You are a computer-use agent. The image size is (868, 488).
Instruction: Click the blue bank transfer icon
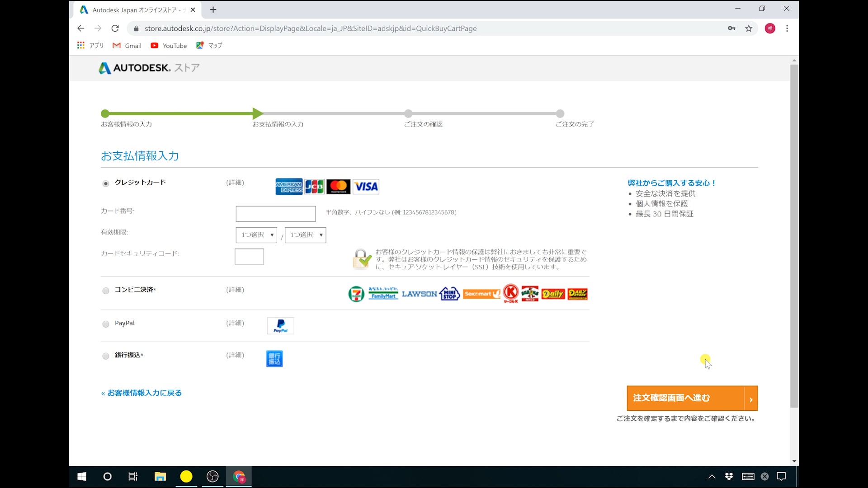(x=274, y=359)
